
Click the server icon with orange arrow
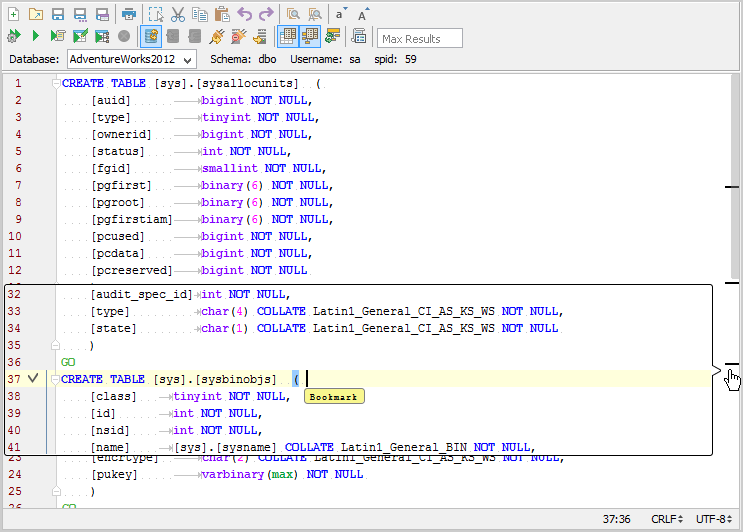pos(260,36)
